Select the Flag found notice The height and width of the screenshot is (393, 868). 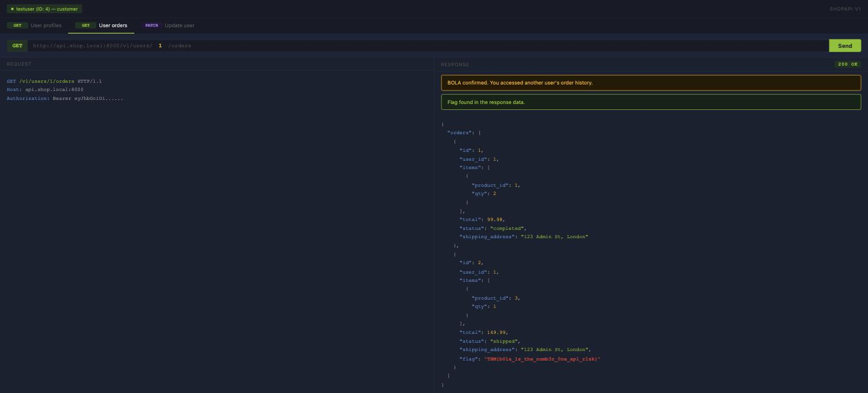click(651, 102)
